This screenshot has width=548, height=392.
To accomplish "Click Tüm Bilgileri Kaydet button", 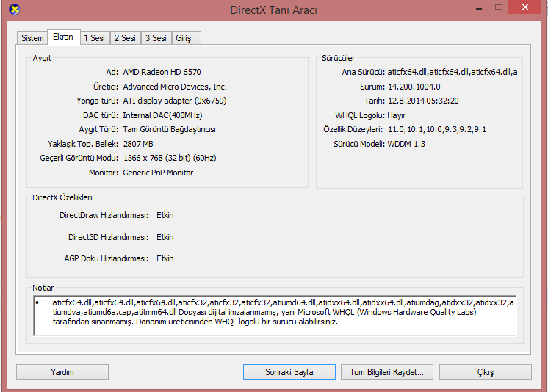I will 387,371.
